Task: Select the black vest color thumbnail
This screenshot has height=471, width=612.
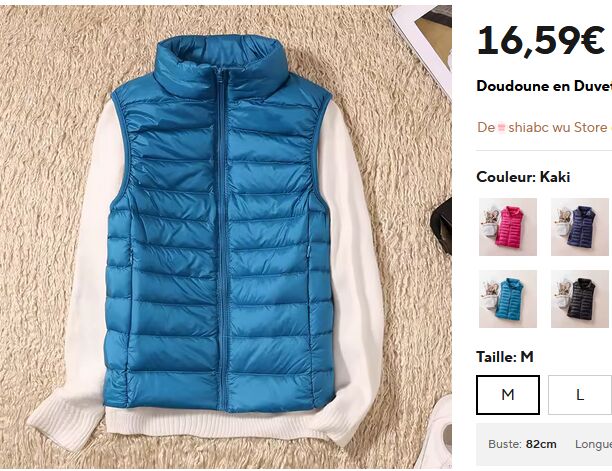Action: (x=581, y=299)
